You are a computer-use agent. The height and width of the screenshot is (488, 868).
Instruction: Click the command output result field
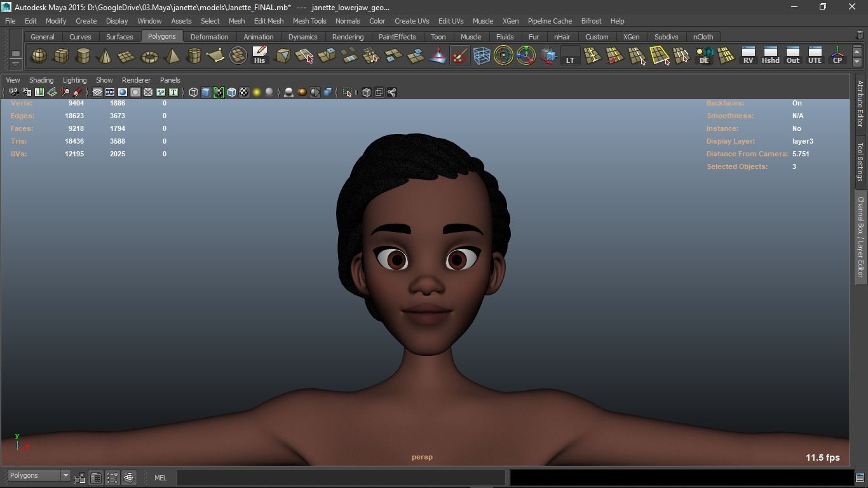point(681,477)
